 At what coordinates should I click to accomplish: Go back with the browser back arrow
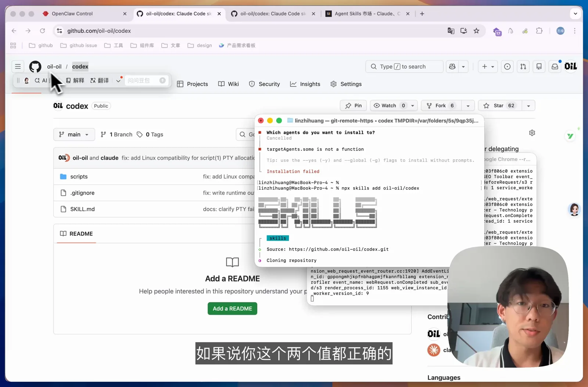[14, 31]
